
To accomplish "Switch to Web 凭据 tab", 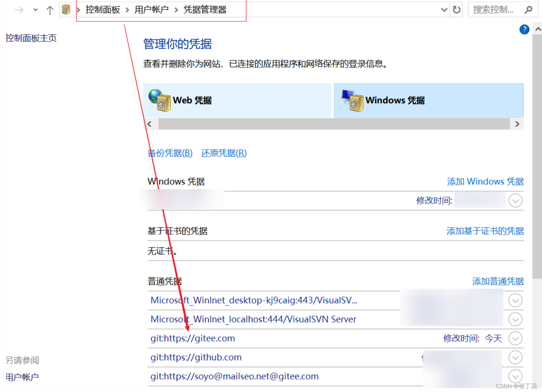I will pyautogui.click(x=237, y=100).
